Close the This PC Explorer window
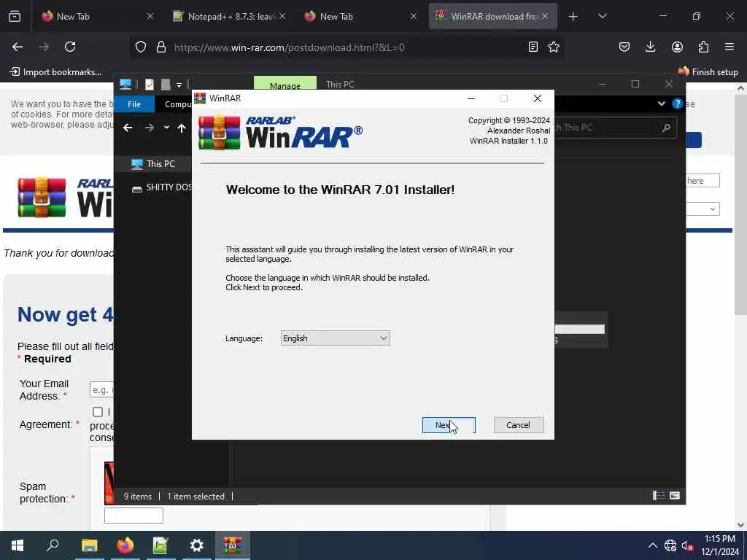Viewport: 747px width, 560px height. (x=669, y=84)
